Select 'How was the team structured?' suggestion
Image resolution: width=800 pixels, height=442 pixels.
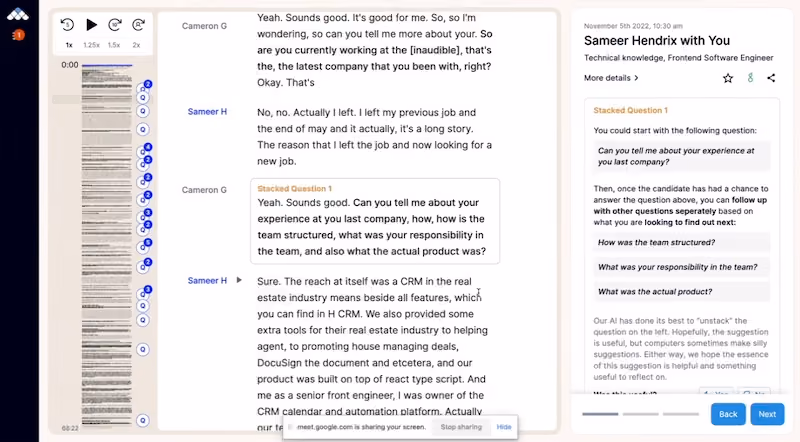point(682,242)
